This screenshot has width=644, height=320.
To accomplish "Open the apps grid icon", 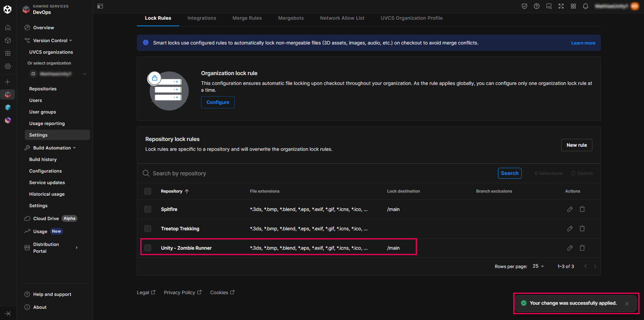I will click(573, 6).
